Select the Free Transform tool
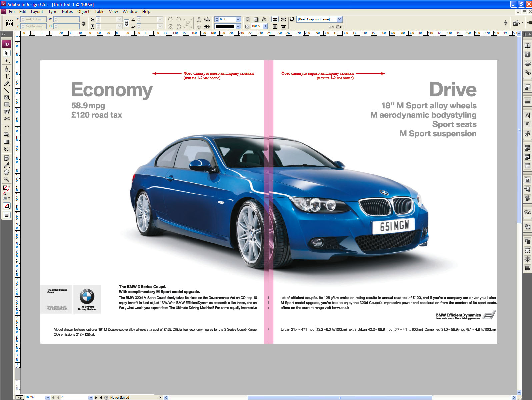The width and height of the screenshot is (532, 400). (x=6, y=149)
